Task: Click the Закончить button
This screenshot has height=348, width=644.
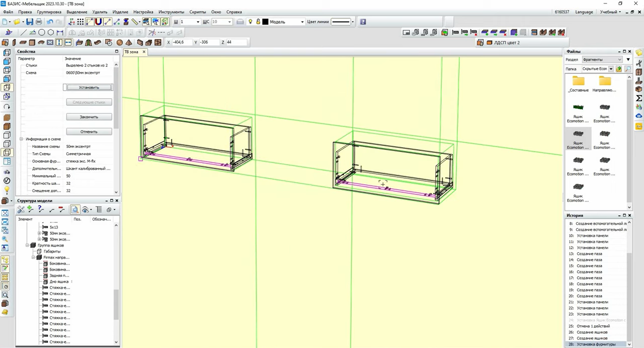Action: [89, 117]
